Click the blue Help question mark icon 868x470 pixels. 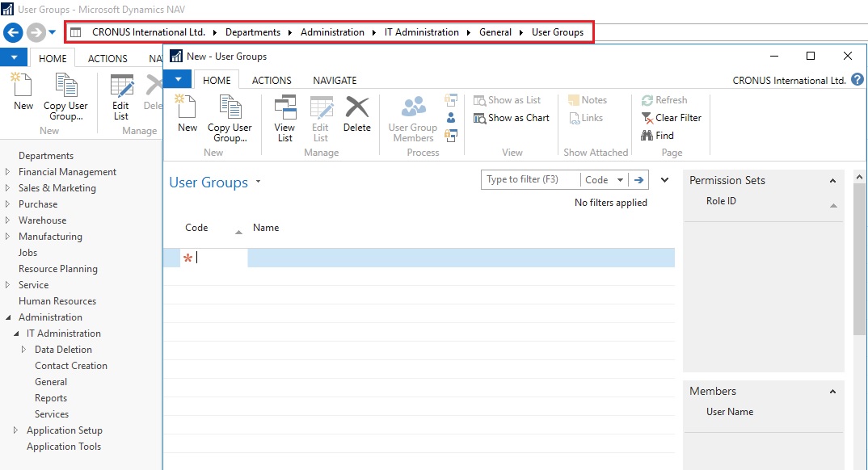pos(857,80)
